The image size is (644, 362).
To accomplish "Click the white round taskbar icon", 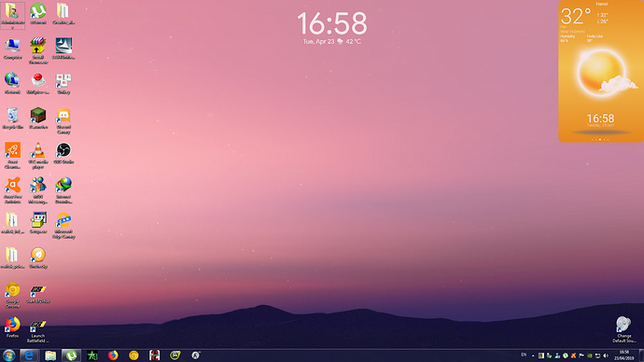I will pyautogui.click(x=195, y=355).
